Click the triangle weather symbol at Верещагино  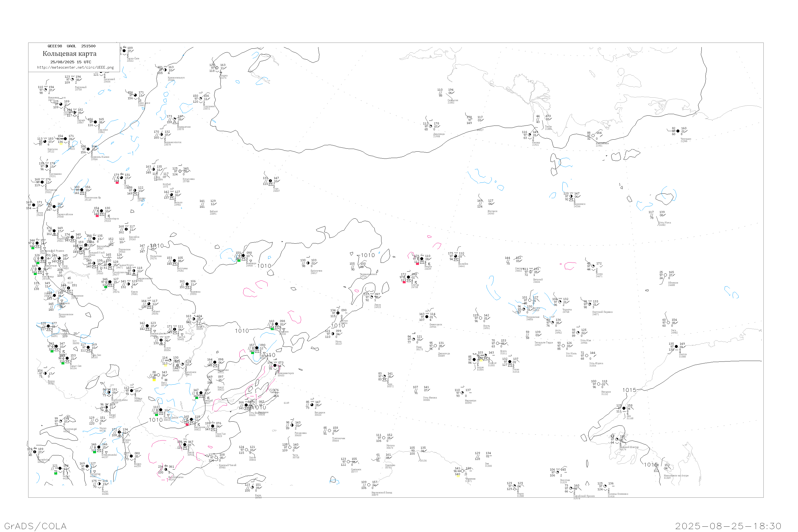(x=175, y=122)
